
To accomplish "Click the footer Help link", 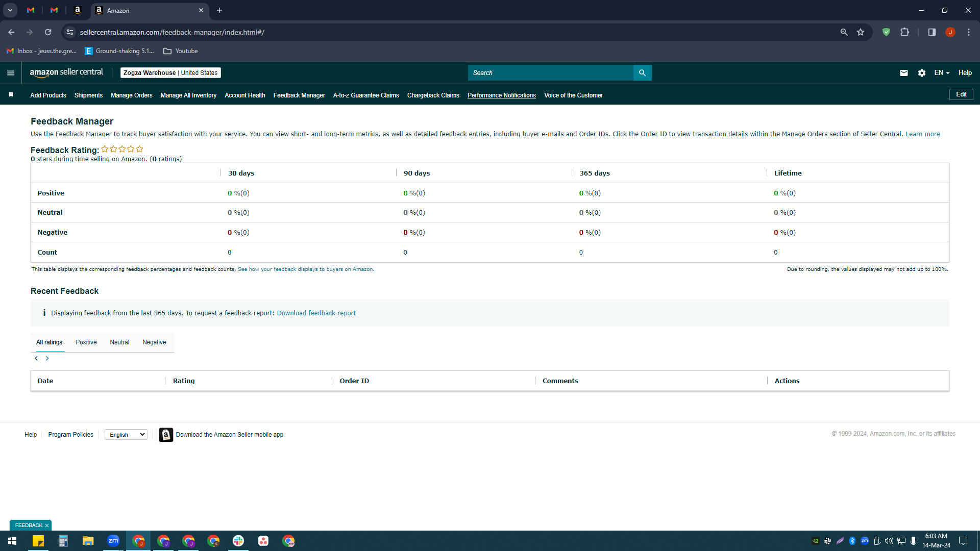I will [x=31, y=435].
